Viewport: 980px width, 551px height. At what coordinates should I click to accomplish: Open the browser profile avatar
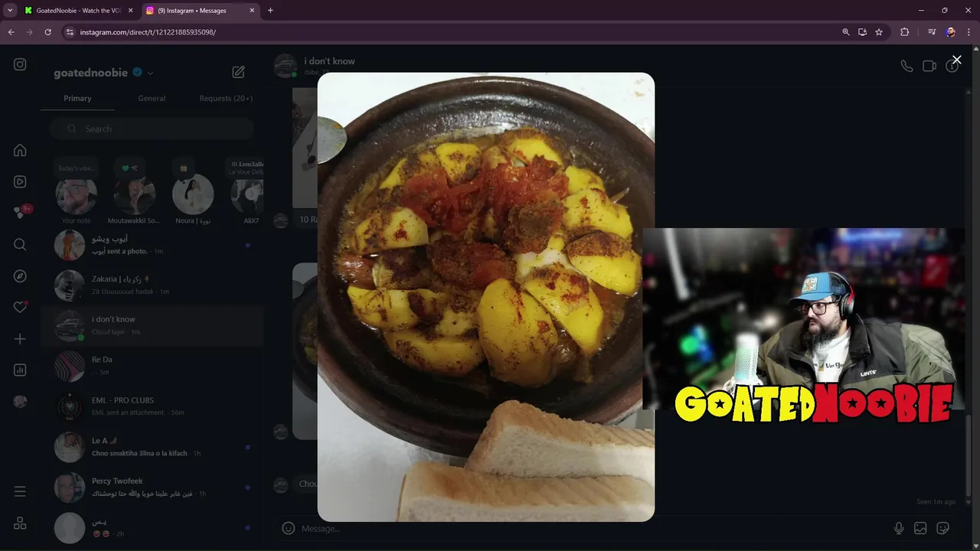click(950, 32)
